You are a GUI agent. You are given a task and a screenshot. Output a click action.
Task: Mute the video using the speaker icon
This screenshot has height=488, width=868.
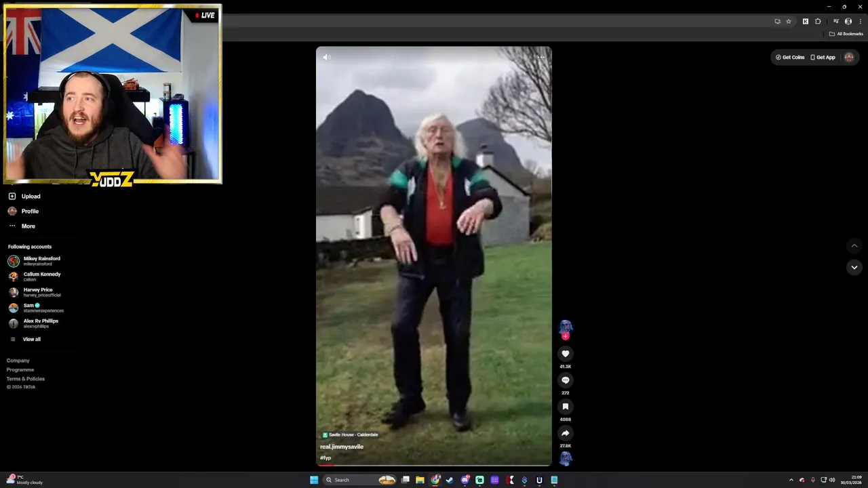327,58
